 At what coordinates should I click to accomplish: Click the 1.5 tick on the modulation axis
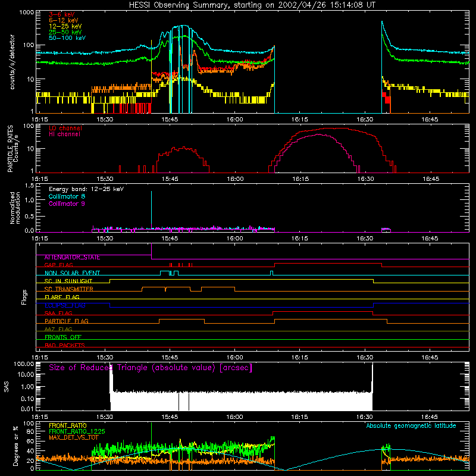(x=29, y=186)
